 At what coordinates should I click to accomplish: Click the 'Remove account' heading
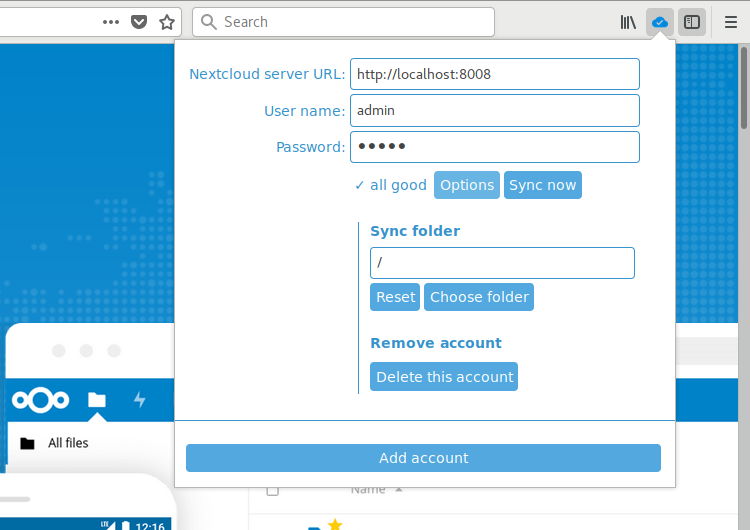click(436, 343)
